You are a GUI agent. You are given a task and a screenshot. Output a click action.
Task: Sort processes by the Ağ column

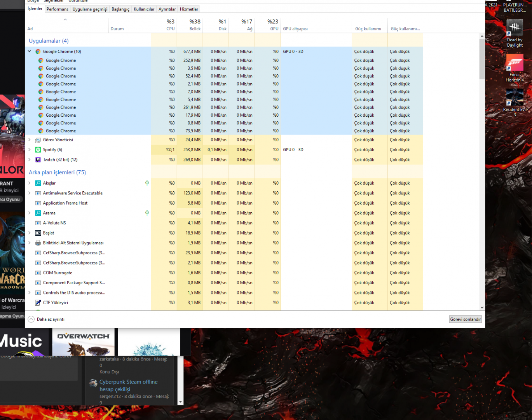[x=242, y=25]
